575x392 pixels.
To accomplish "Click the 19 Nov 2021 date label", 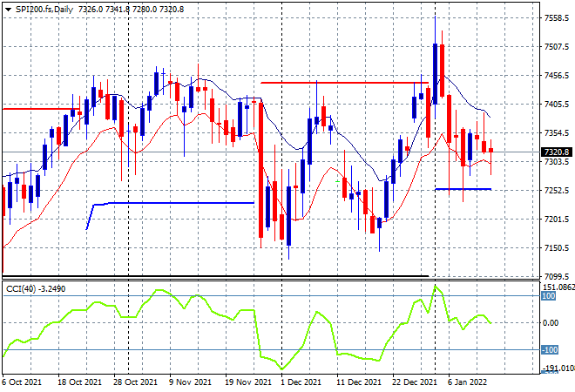I will click(x=248, y=382).
